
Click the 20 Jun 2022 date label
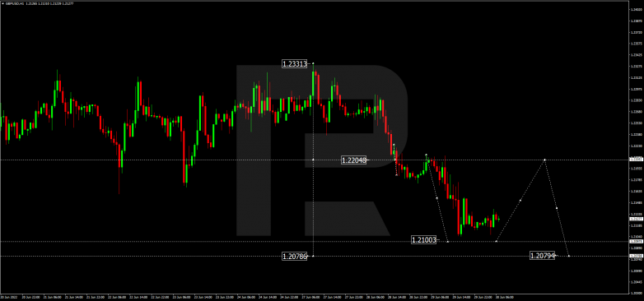(x=7, y=297)
